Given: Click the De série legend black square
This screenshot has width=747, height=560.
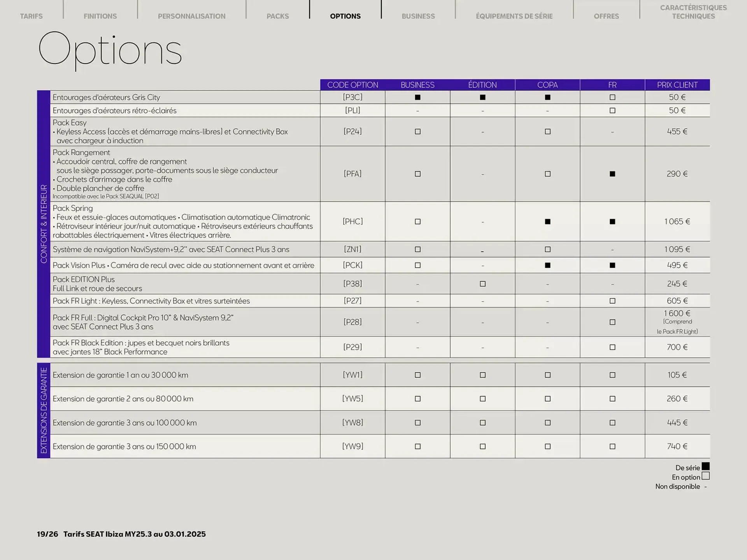Looking at the screenshot, I should click(x=705, y=467).
